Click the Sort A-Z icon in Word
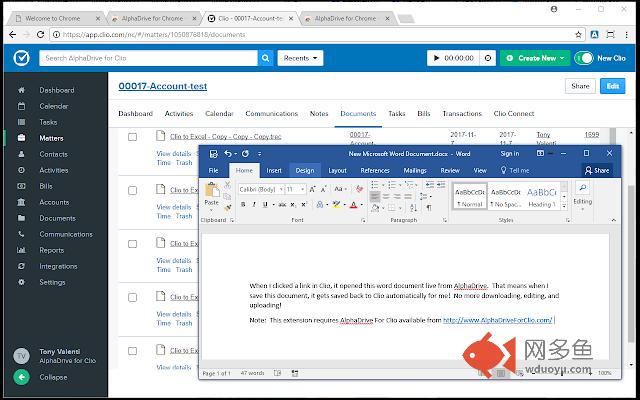The image size is (640, 400). (413, 208)
